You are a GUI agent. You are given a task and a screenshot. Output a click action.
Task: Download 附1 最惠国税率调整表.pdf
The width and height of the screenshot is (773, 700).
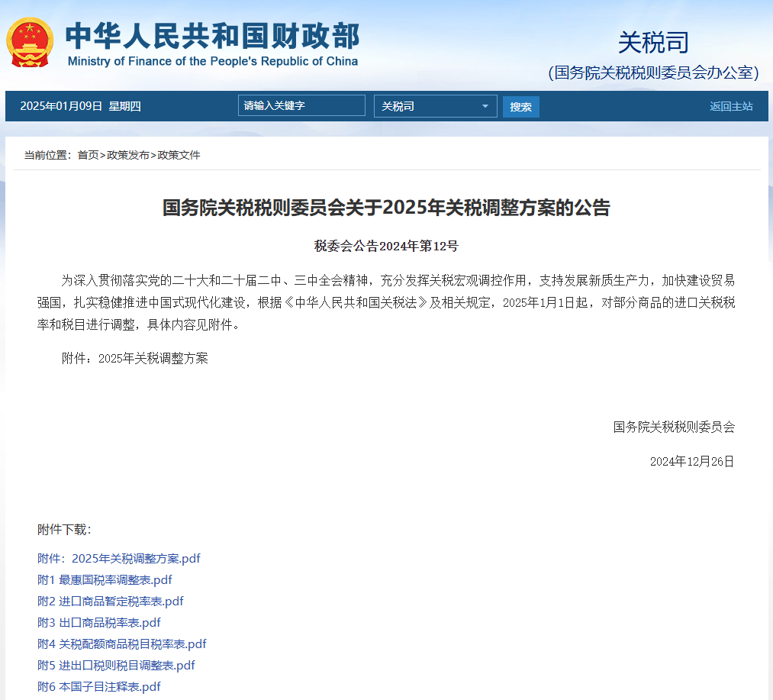105,579
